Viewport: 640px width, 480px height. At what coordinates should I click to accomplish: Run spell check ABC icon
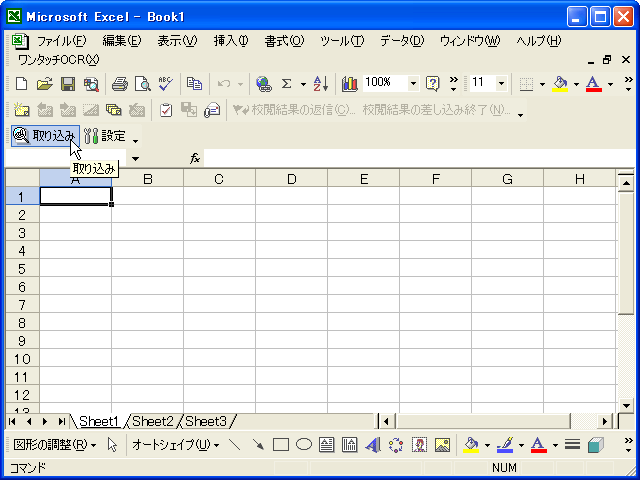[166, 84]
